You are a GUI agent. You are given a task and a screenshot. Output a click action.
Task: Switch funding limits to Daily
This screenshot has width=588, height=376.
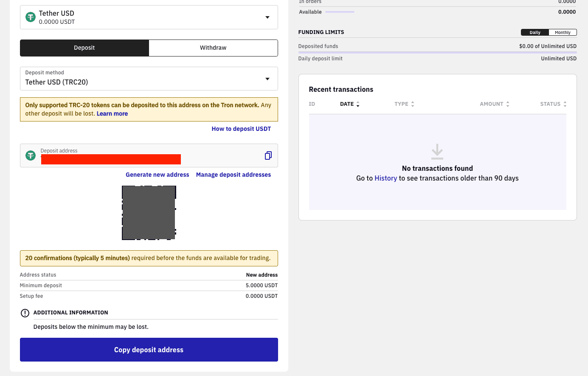click(535, 32)
